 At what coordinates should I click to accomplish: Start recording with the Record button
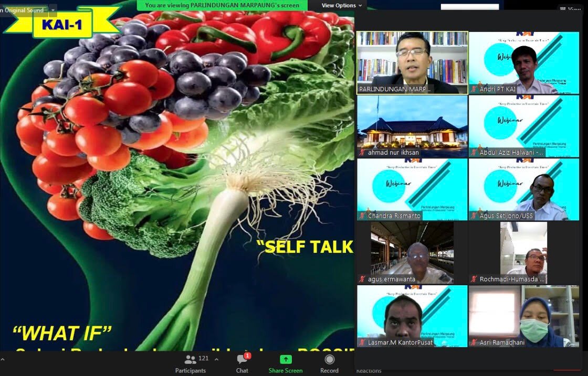click(x=329, y=363)
